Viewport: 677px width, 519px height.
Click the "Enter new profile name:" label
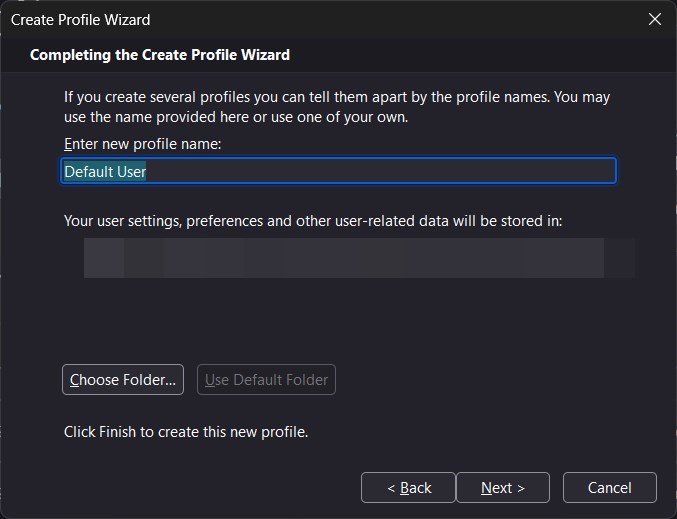(143, 144)
